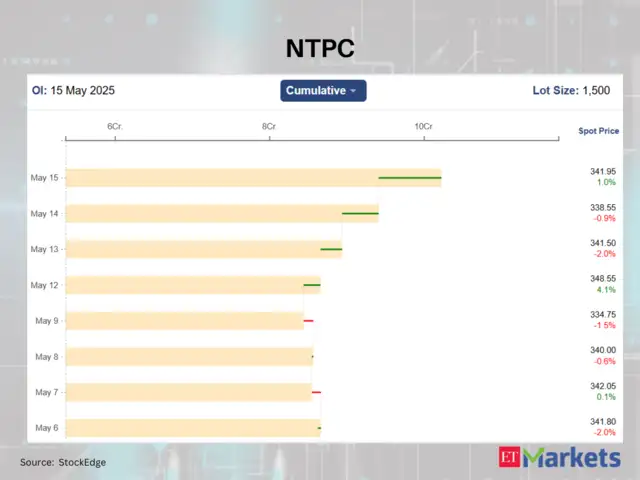Click the Lot Size 1,500 label
The width and height of the screenshot is (640, 480).
tap(570, 91)
